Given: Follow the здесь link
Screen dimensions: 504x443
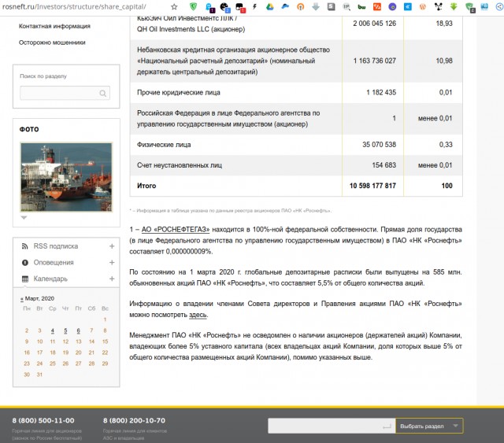Looking at the screenshot, I should 198,315.
